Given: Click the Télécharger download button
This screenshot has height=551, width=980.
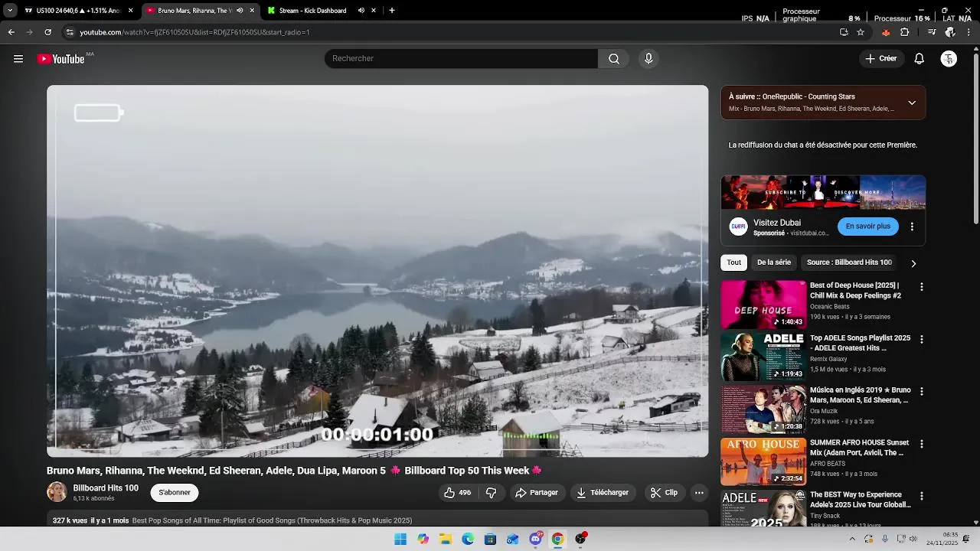Looking at the screenshot, I should point(602,493).
